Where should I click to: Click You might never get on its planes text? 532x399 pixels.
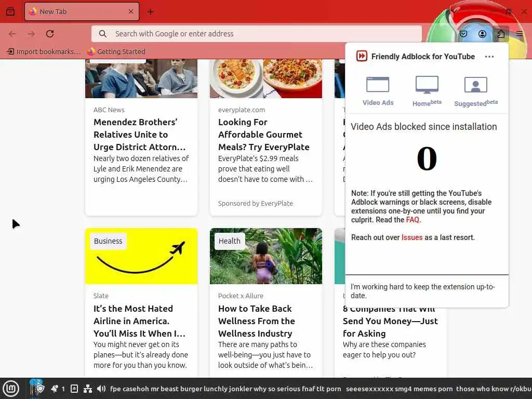point(140,354)
